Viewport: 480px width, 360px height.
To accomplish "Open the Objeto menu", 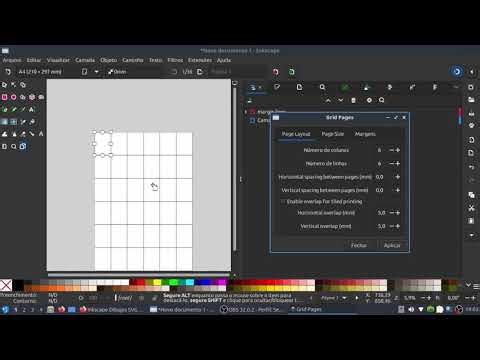I will tap(109, 60).
